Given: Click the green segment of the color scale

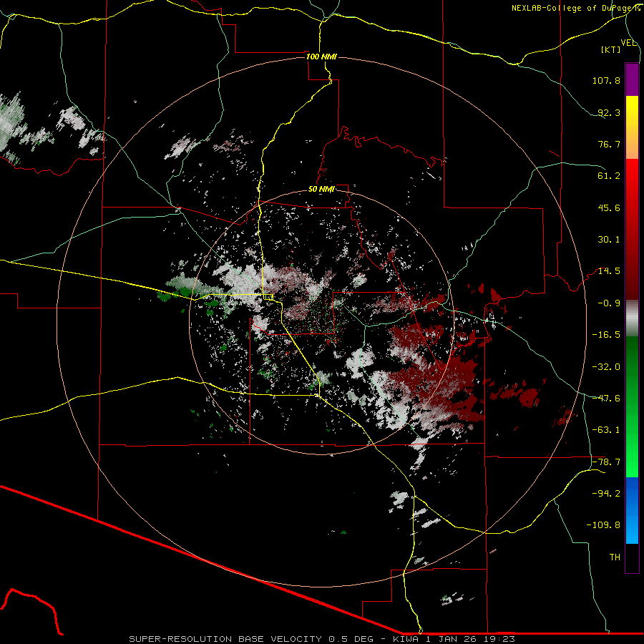Looking at the screenshot, I should [632, 406].
